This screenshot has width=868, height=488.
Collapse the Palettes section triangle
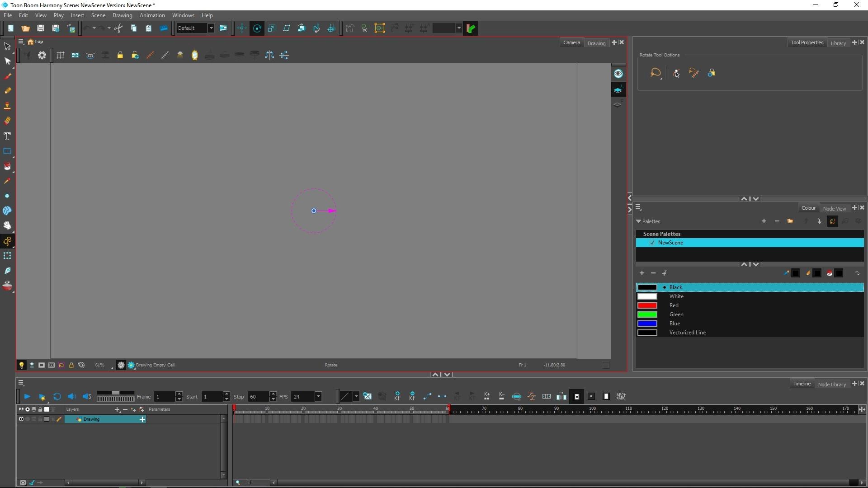point(638,221)
